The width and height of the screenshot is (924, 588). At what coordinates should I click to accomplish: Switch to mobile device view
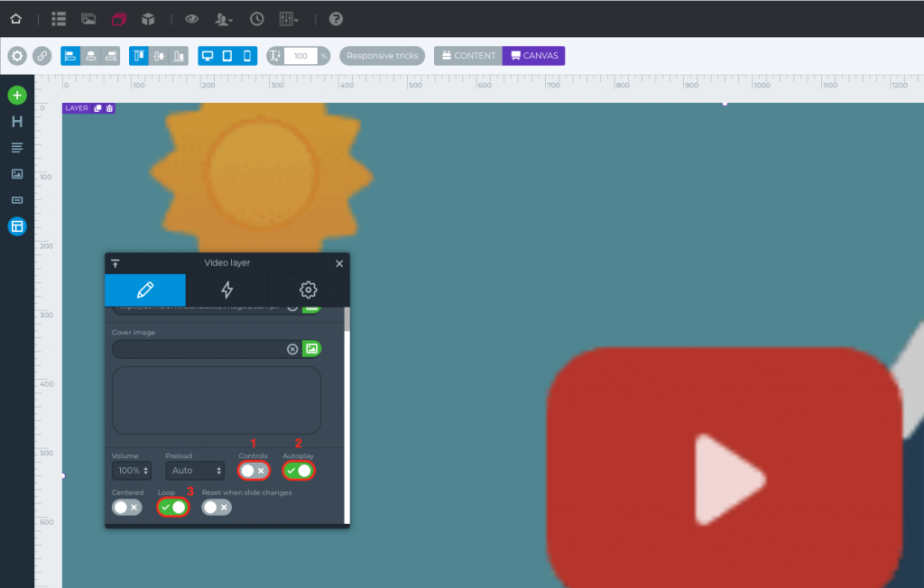(247, 56)
